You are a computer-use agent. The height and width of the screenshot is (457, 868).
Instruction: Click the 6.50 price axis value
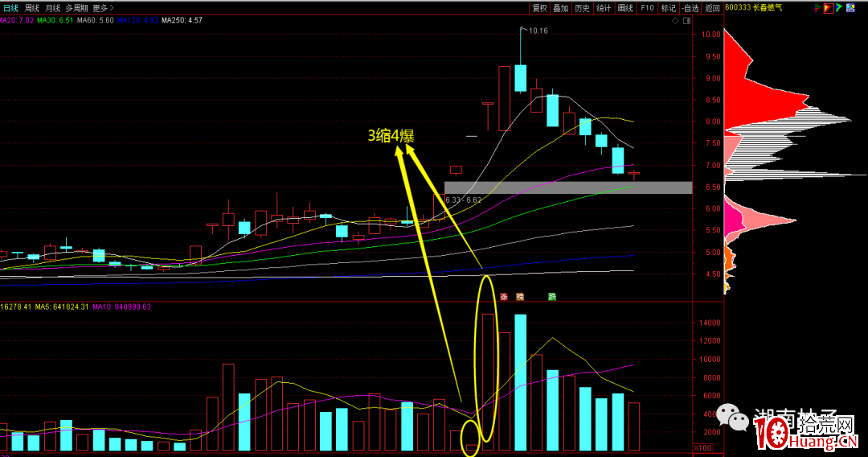713,187
